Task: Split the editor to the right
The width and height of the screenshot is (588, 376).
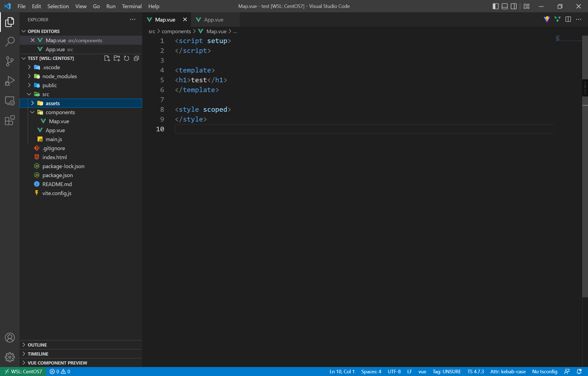Action: click(x=568, y=19)
